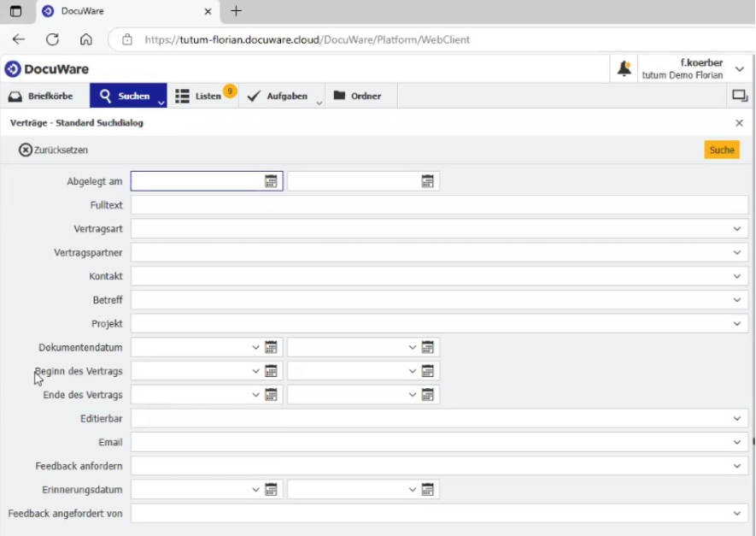This screenshot has width=756, height=536.
Task: Open first Dokumentendatum dropdown arrow
Action: (255, 347)
